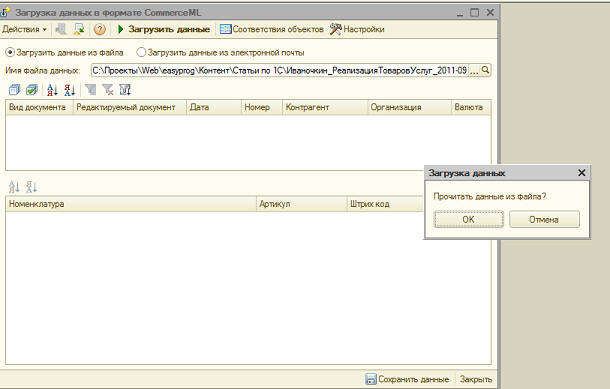Click the magnifier icon next to file path

tap(485, 70)
